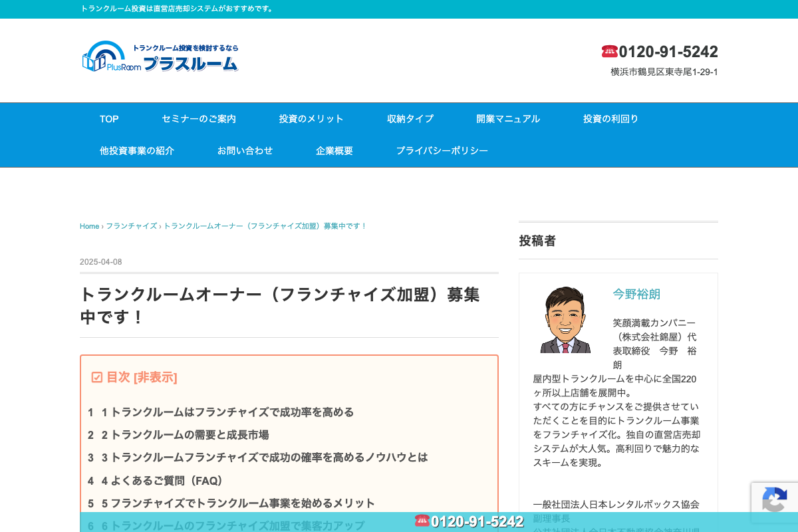Click the top banner tagline text
798x532 pixels.
pyautogui.click(x=177, y=9)
